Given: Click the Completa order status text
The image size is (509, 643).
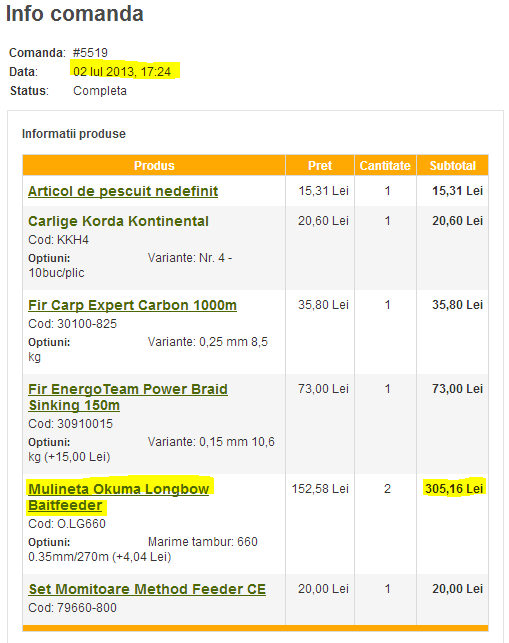Looking at the screenshot, I should point(100,91).
